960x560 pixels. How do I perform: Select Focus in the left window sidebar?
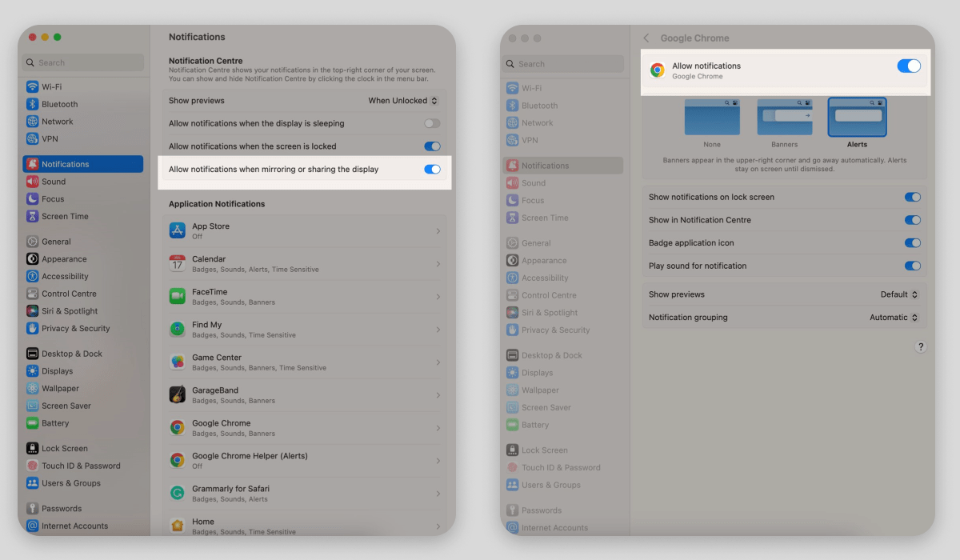click(x=53, y=199)
